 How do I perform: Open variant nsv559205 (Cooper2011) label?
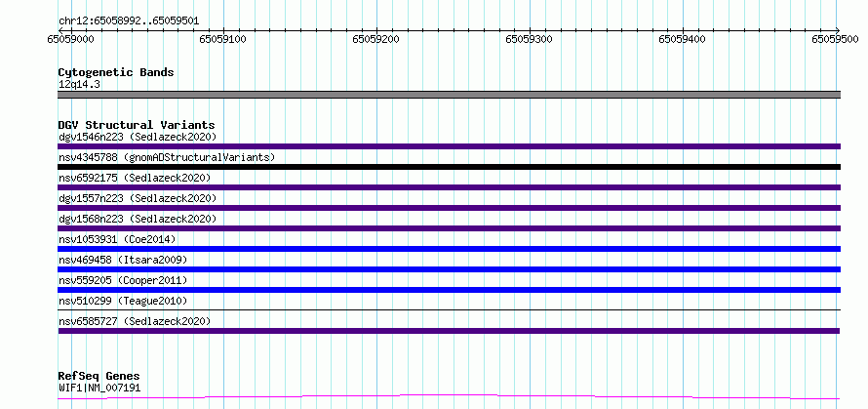(x=123, y=280)
